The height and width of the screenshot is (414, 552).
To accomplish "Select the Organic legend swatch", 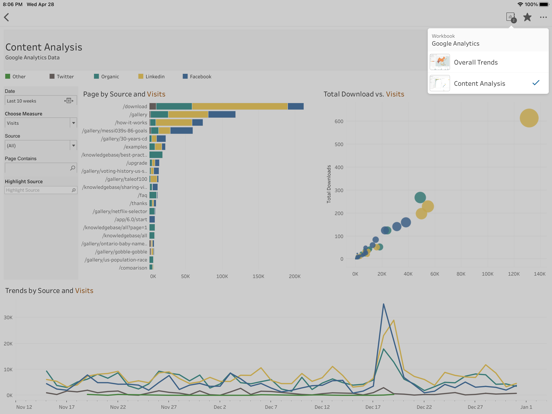I will click(96, 76).
